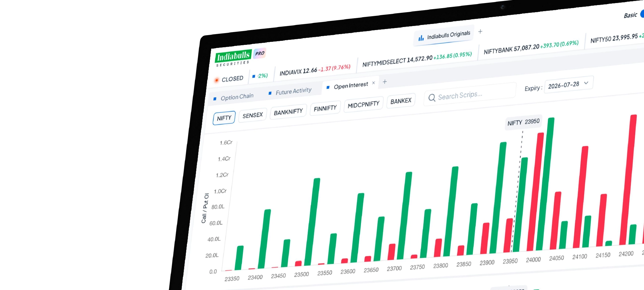Click the green bar at strike 23550

(332, 249)
